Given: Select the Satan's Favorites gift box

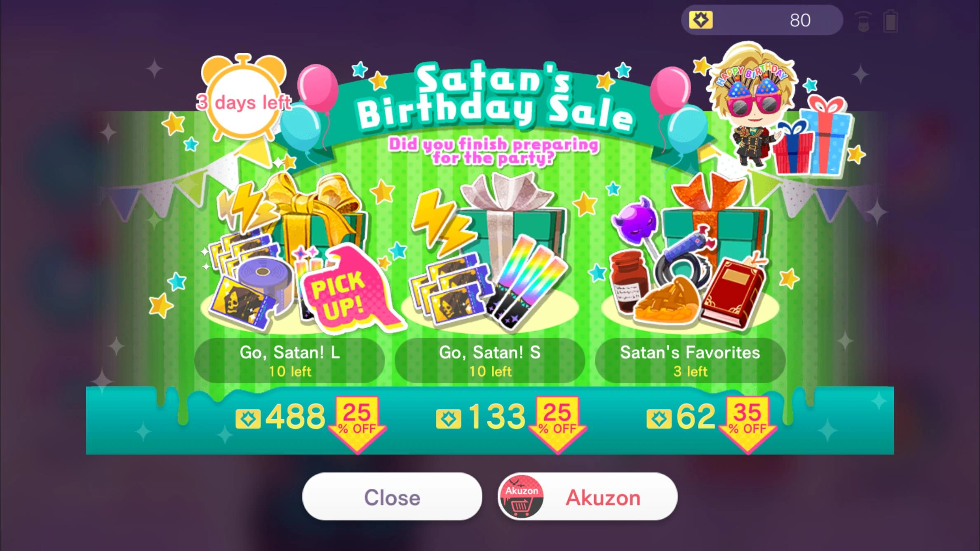Looking at the screenshot, I should (x=690, y=252).
